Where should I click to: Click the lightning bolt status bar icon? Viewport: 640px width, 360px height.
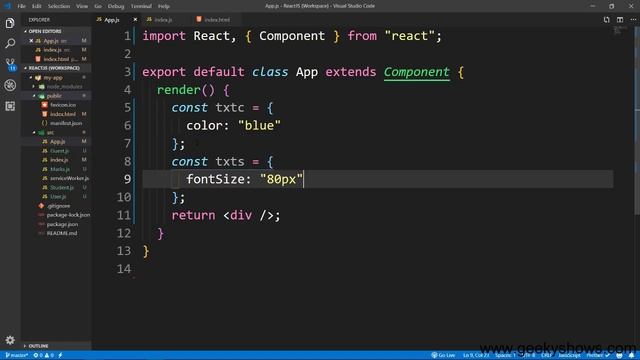point(60,356)
